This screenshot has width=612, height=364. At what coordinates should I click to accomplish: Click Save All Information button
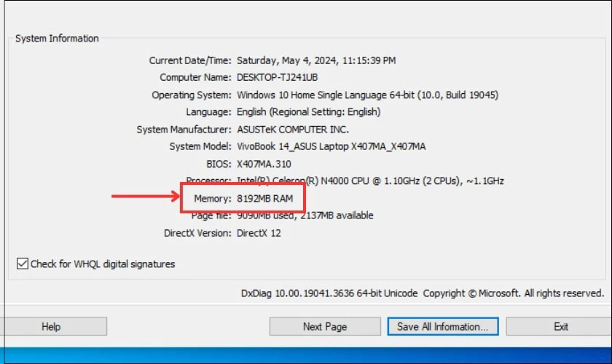[x=443, y=326]
